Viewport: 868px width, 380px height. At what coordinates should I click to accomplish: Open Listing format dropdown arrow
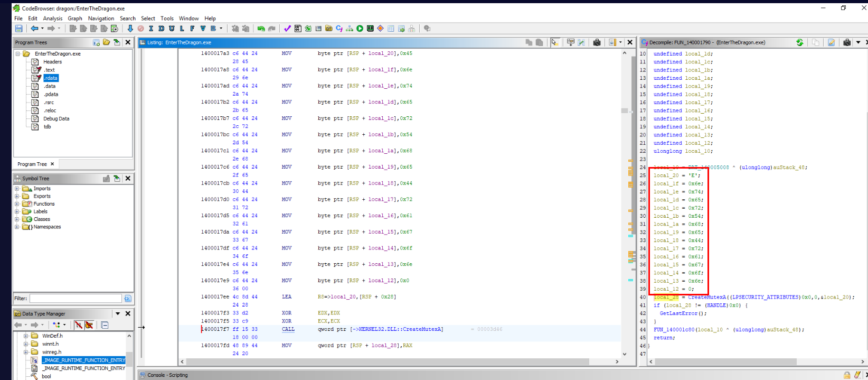[621, 42]
